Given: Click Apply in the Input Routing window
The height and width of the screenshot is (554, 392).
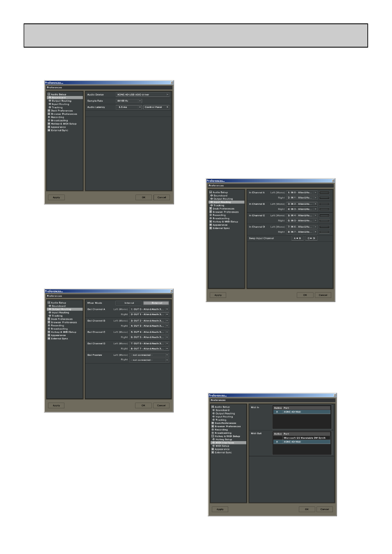Looking at the screenshot, I should point(218,295).
